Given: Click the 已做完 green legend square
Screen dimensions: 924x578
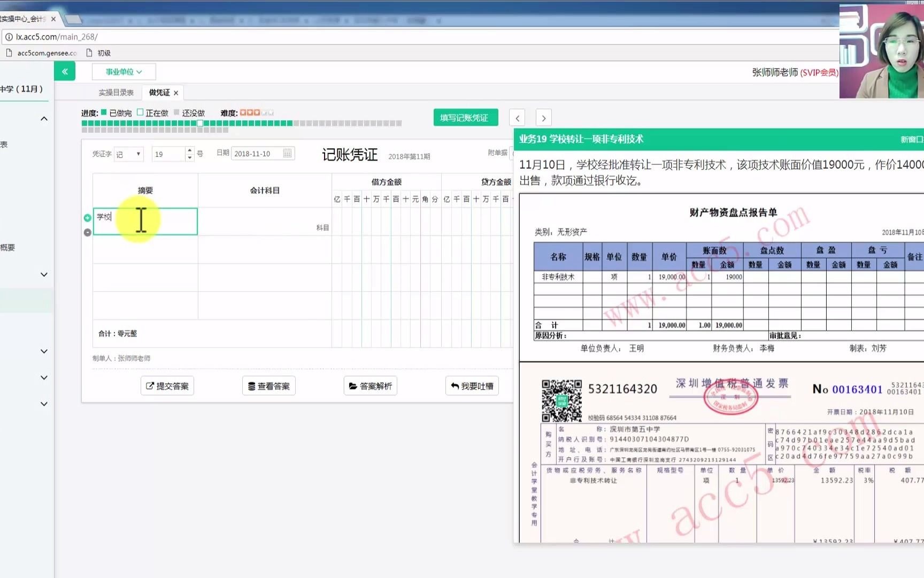Looking at the screenshot, I should (104, 112).
